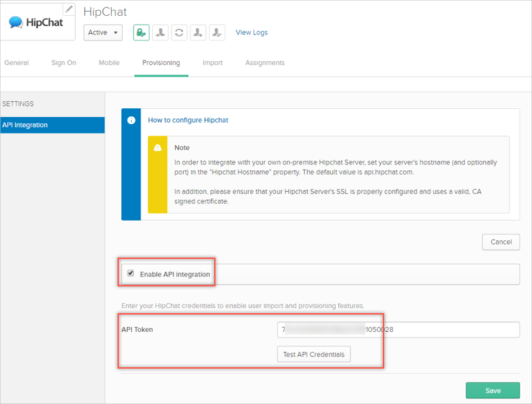This screenshot has height=404, width=532.
Task: Click the blue info icon in help box
Action: pos(131,120)
